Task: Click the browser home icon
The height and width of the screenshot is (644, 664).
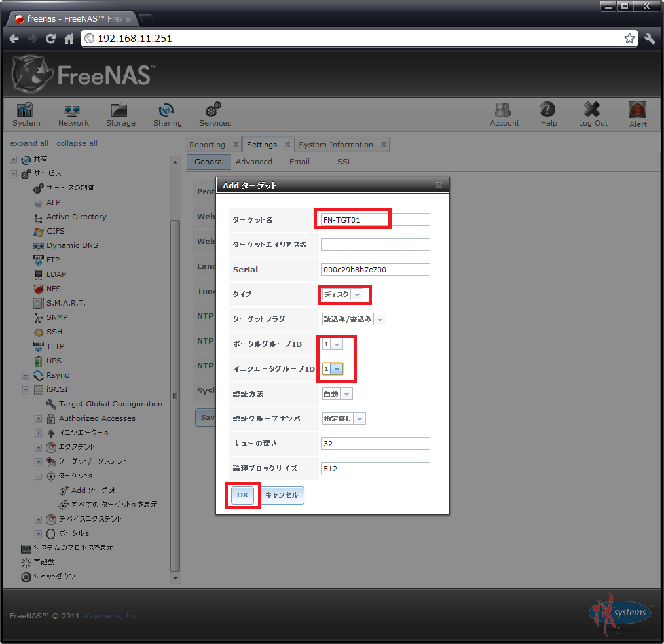Action: [x=69, y=39]
